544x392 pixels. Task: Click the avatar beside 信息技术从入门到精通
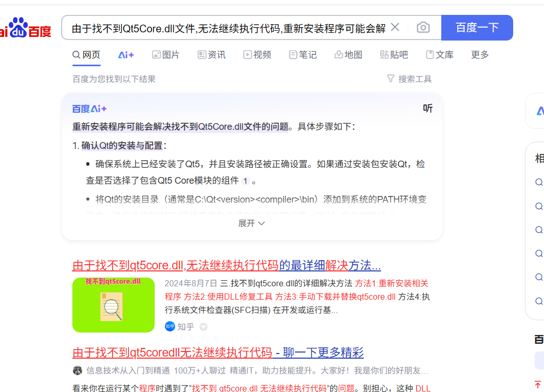pyautogui.click(x=78, y=370)
